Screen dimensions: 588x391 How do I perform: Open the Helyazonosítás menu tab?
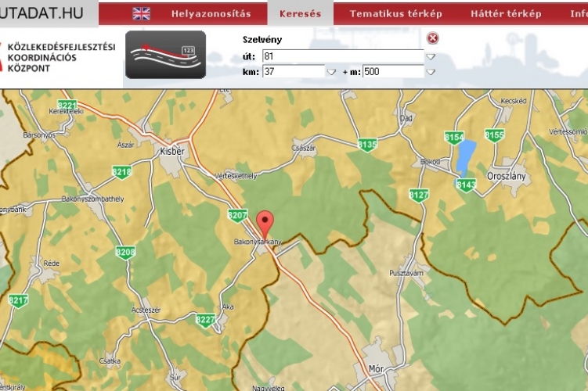211,13
